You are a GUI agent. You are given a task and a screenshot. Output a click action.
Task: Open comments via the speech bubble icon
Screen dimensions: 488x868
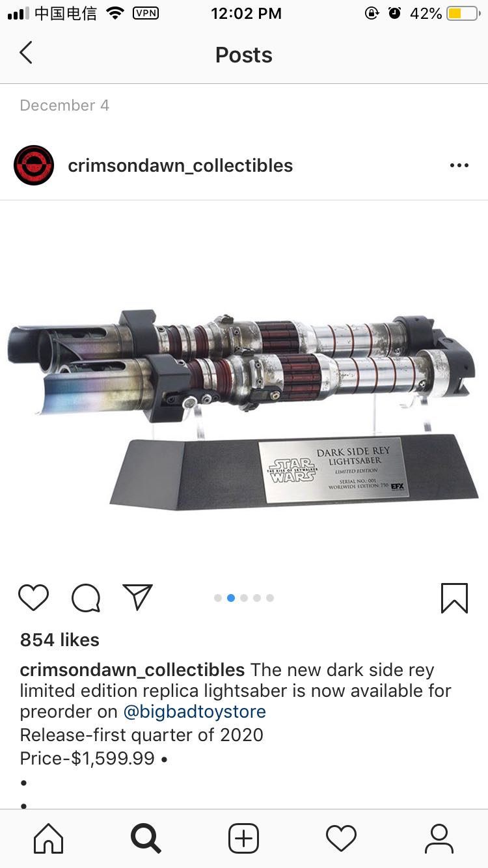86,597
